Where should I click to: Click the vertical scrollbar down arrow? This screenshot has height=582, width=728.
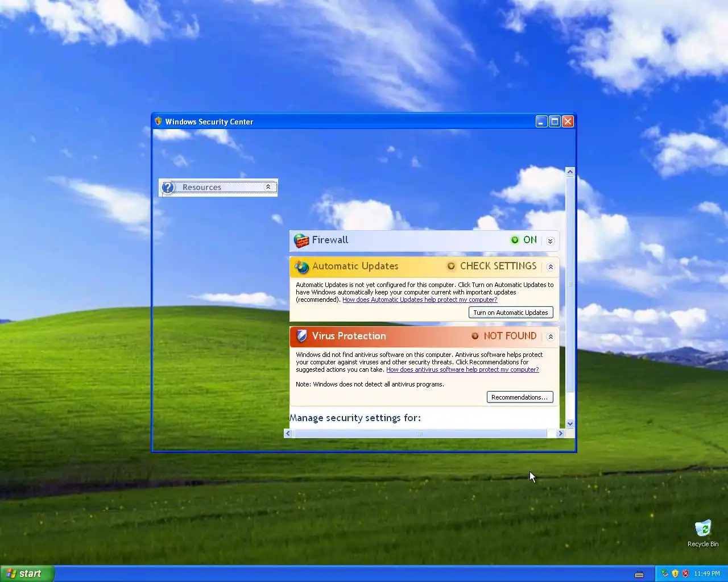click(x=570, y=424)
